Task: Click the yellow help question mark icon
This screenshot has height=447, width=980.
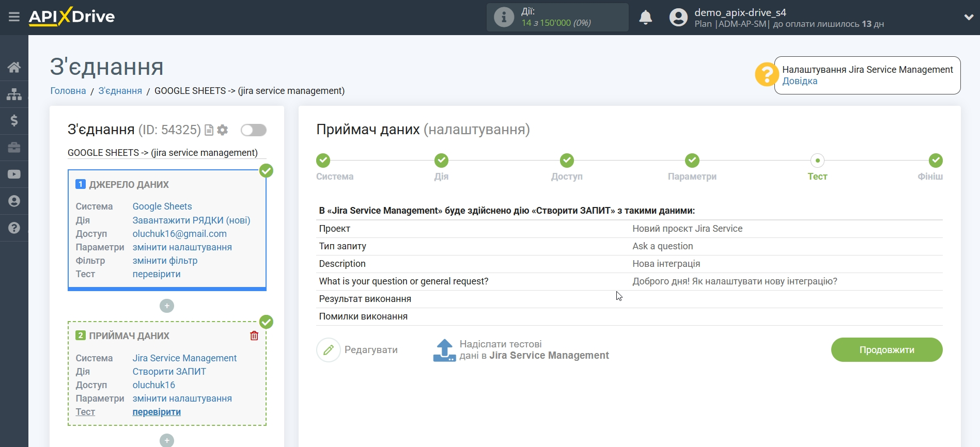Action: point(767,75)
